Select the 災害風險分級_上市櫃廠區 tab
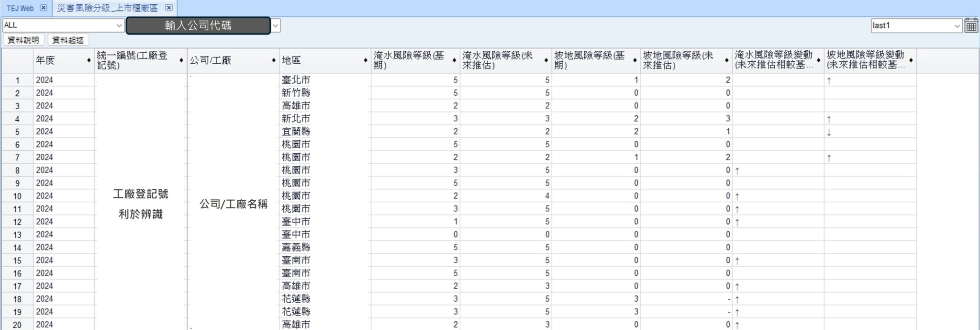 tap(107, 8)
